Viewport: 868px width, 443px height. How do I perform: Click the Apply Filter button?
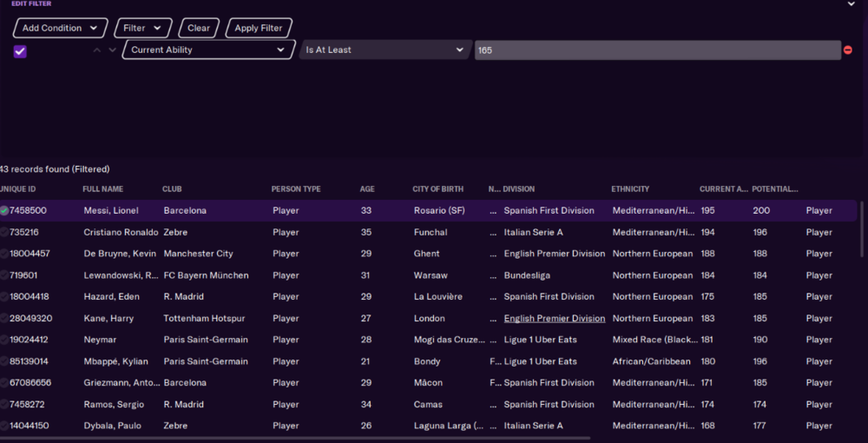(259, 28)
